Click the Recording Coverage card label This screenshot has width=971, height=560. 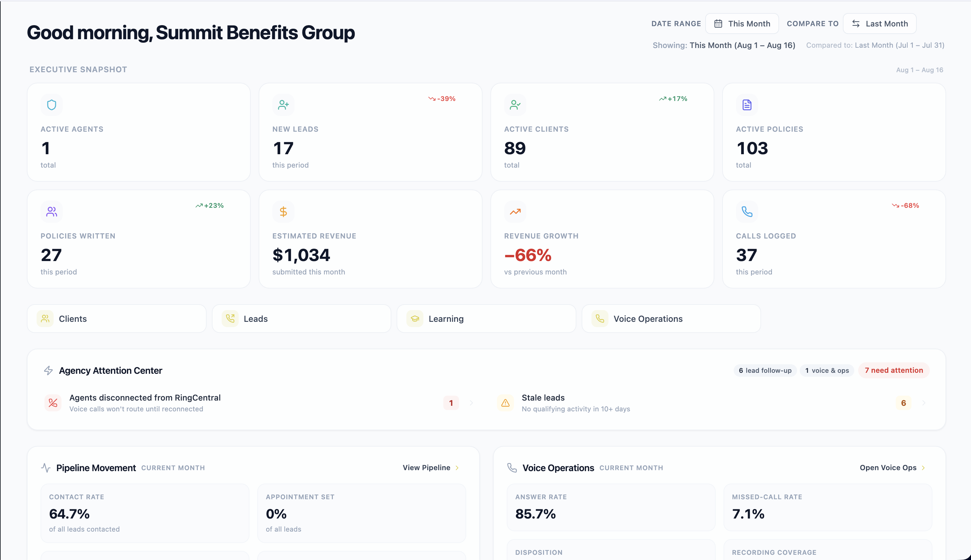774,552
